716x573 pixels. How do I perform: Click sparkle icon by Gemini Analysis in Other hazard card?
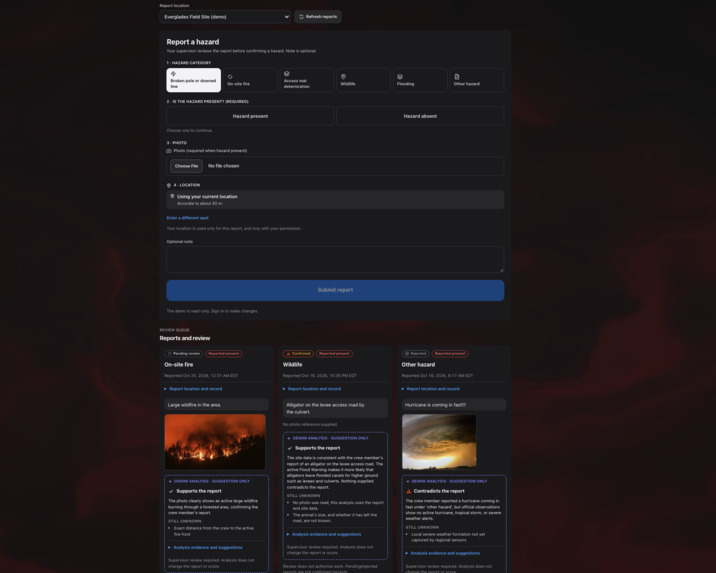pyautogui.click(x=408, y=481)
